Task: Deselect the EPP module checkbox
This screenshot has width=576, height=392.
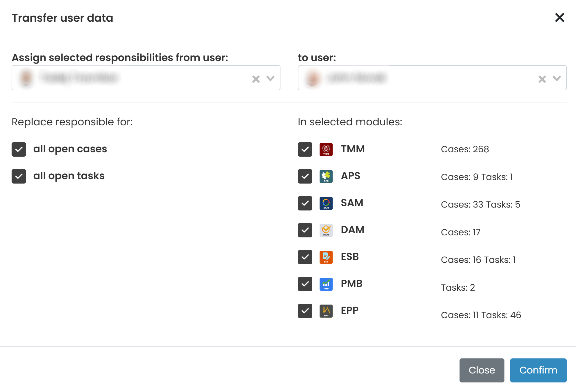Action: [305, 311]
